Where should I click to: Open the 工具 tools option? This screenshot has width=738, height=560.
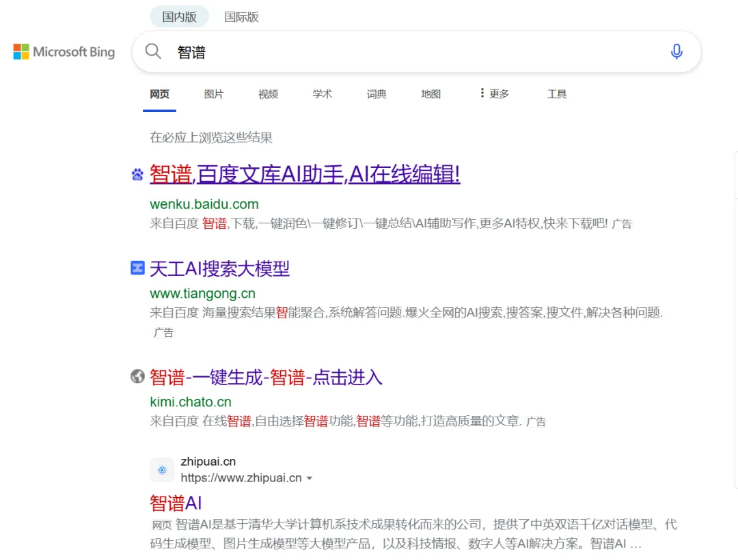[557, 94]
